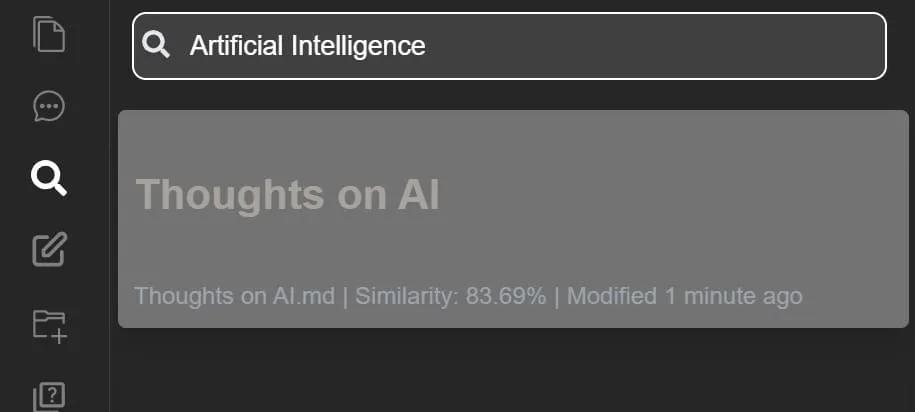Click the magnifier icon inside the search box
915x412 pixels.
pos(156,45)
